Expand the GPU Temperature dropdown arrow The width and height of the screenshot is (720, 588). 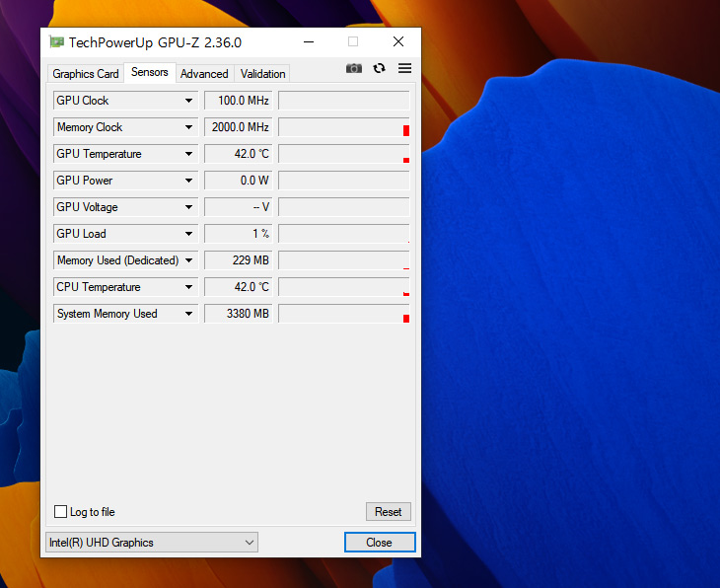click(x=188, y=154)
